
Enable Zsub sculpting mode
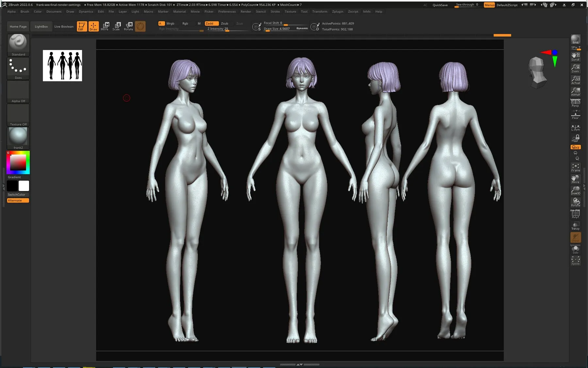pos(224,24)
